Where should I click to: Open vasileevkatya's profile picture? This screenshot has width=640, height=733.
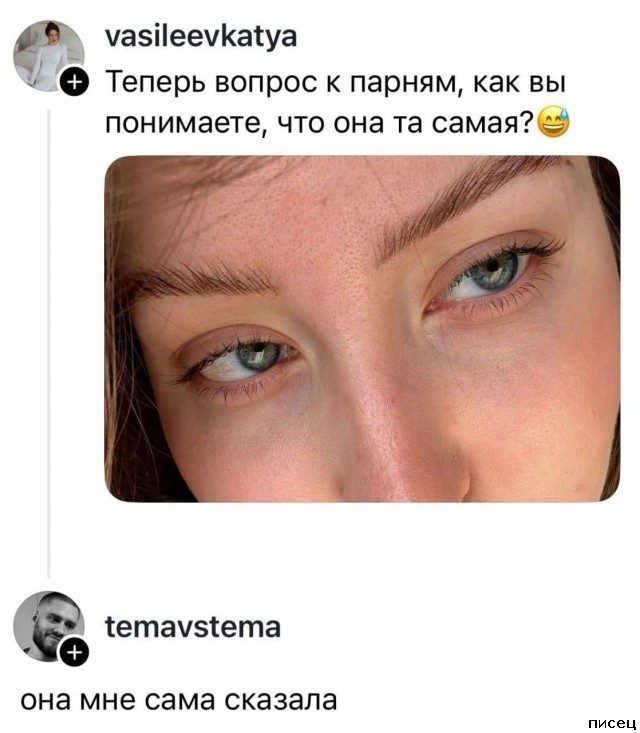(x=49, y=55)
